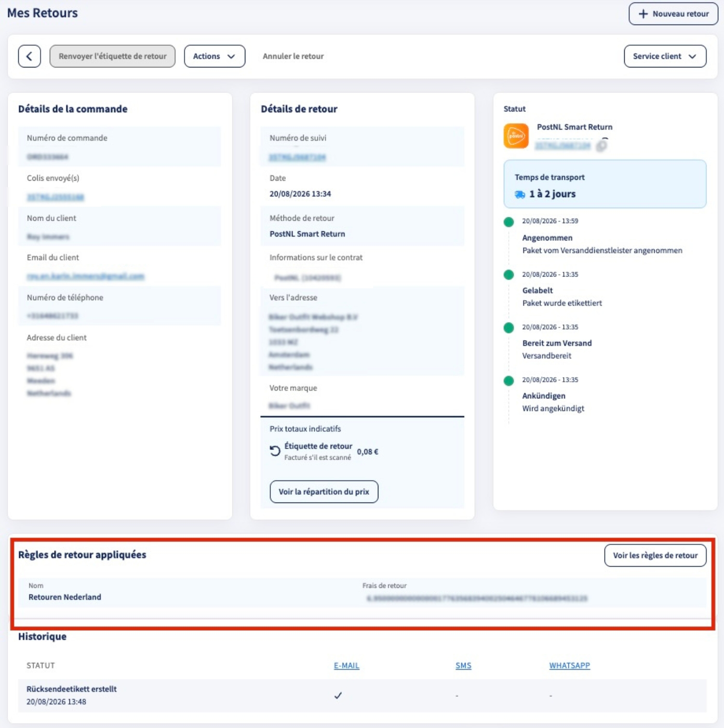The image size is (724, 728).
Task: Click Voir les règles de retour button
Action: point(655,556)
